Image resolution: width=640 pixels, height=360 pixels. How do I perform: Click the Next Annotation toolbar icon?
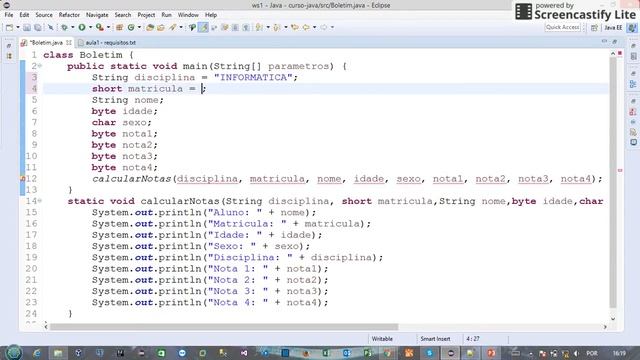(x=260, y=27)
